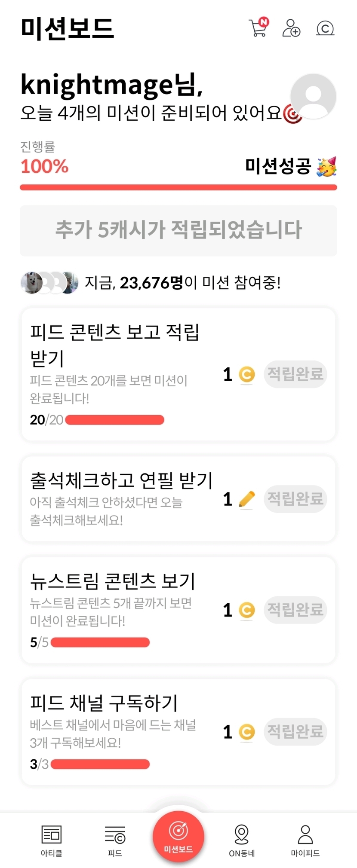357x868 pixels.
Task: Click the pencil reward icon
Action: coord(246,499)
